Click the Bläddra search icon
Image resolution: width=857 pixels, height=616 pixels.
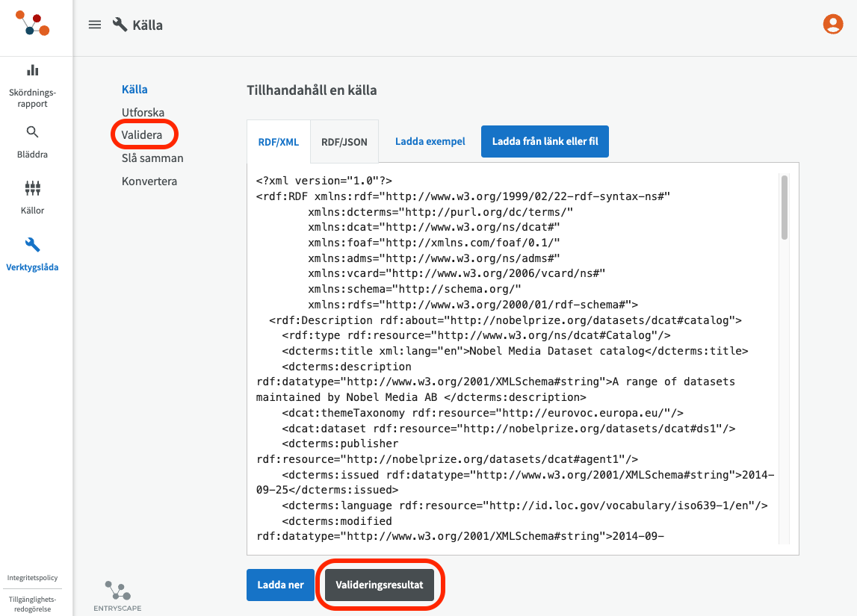coord(32,132)
